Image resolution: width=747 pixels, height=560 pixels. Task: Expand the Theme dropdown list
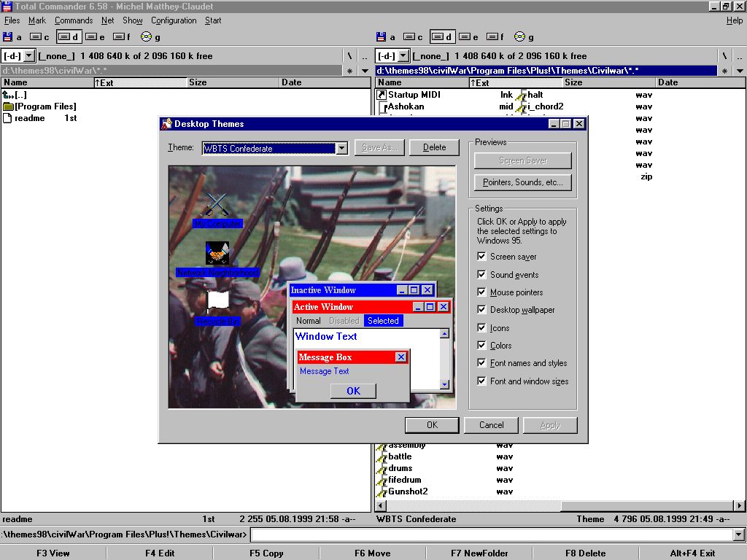tap(341, 148)
